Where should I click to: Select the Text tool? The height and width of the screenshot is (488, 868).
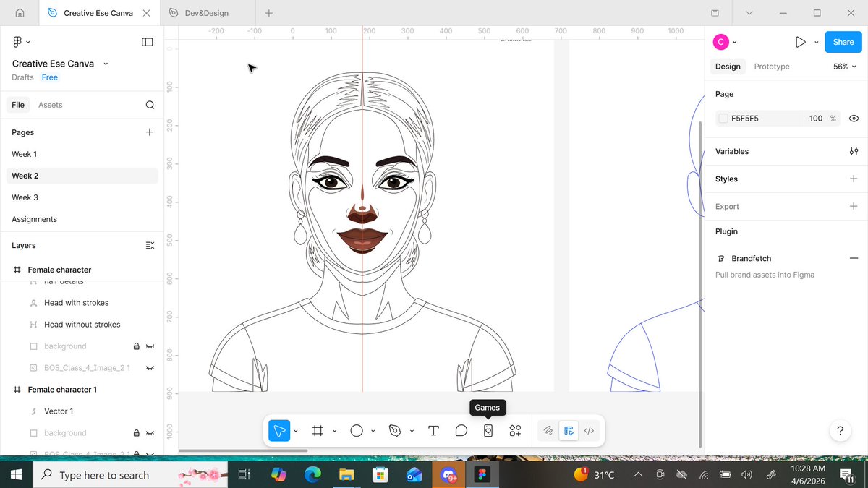click(x=433, y=430)
